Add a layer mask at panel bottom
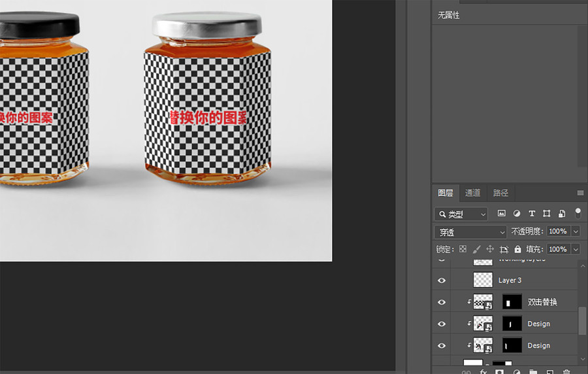This screenshot has width=588, height=374. [x=499, y=372]
